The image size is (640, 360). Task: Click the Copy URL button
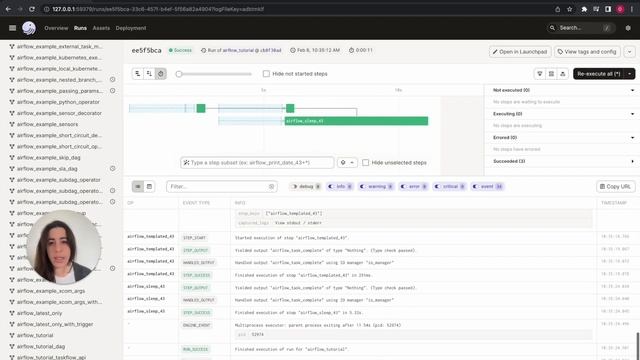(x=615, y=187)
